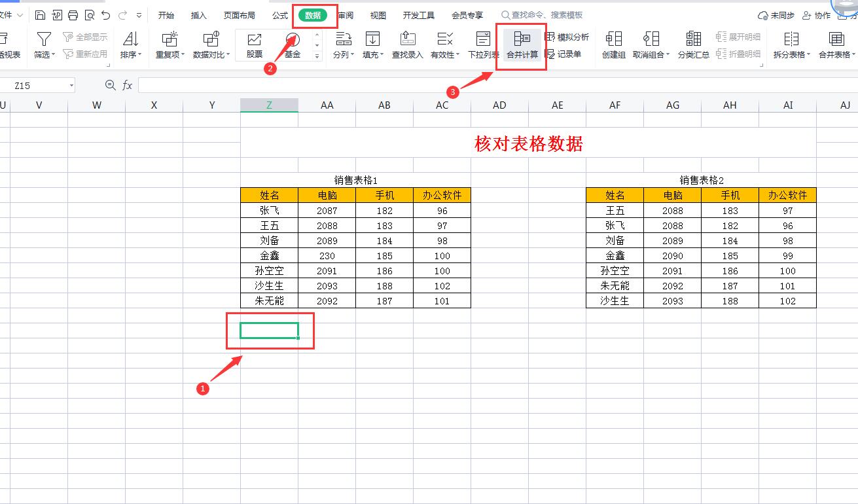Step the data types gallery up one row
Screen dimensions: 858x504
point(317,35)
